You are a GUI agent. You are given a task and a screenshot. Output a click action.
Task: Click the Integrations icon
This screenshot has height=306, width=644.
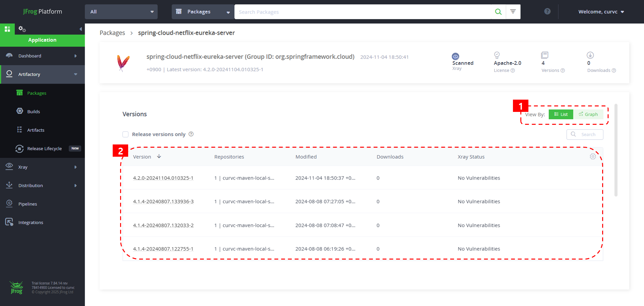pos(9,222)
